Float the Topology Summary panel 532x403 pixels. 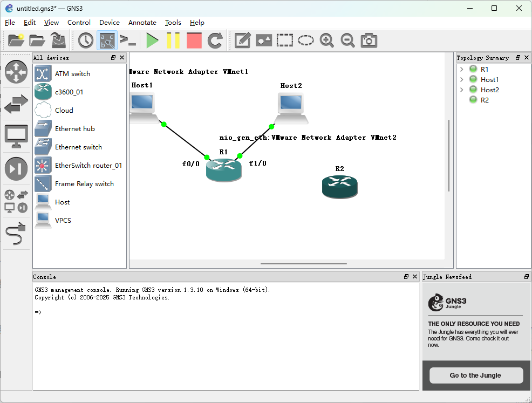pyautogui.click(x=518, y=58)
